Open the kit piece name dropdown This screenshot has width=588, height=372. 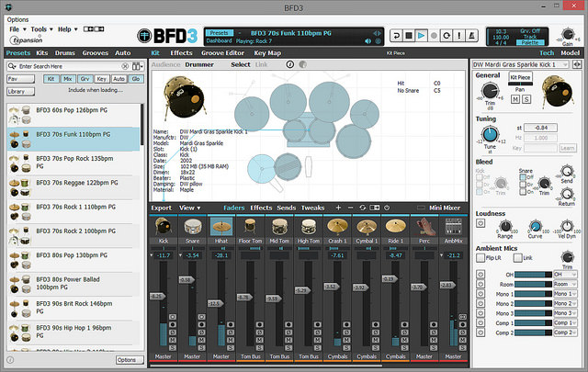(x=521, y=64)
